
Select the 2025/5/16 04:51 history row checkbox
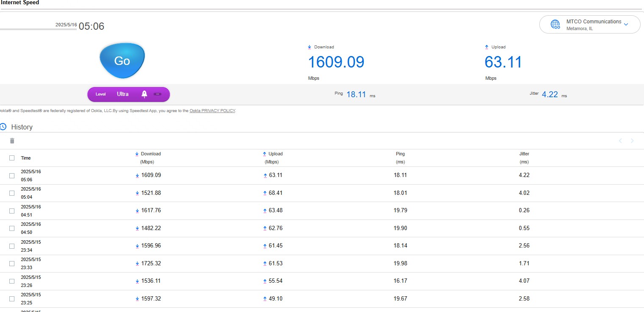pyautogui.click(x=12, y=211)
